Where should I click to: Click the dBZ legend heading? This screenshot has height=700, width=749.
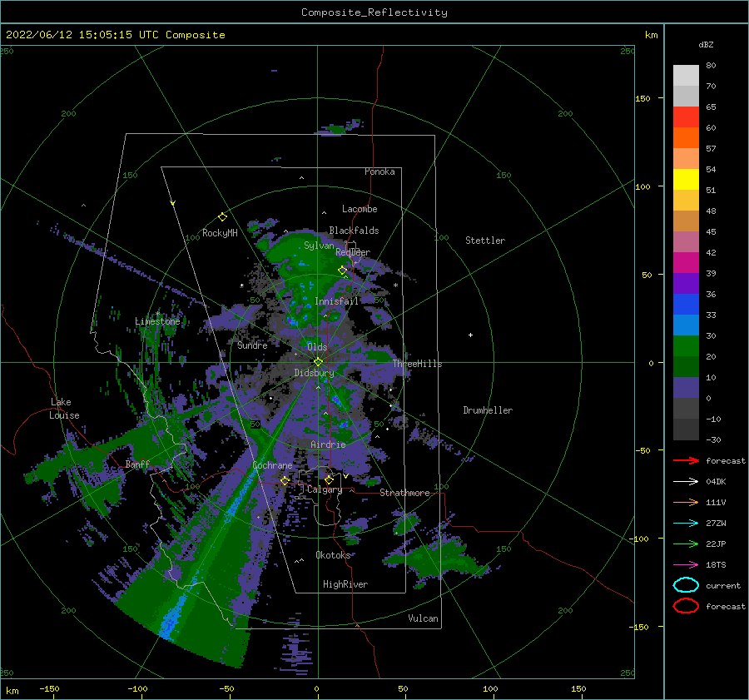tap(706, 44)
